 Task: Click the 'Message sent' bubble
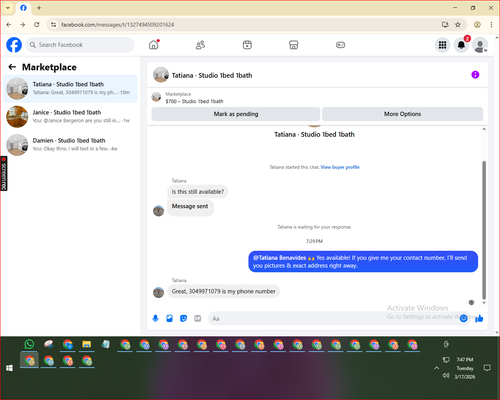pos(190,207)
